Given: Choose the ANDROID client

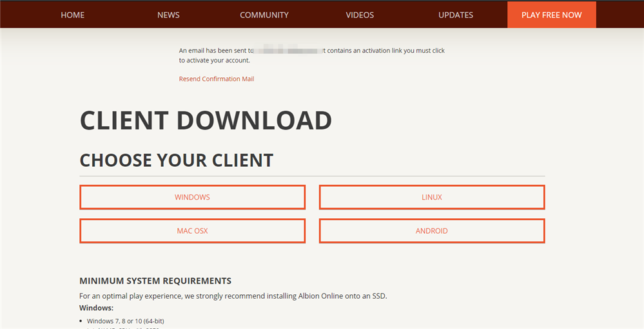Looking at the screenshot, I should pos(432,231).
